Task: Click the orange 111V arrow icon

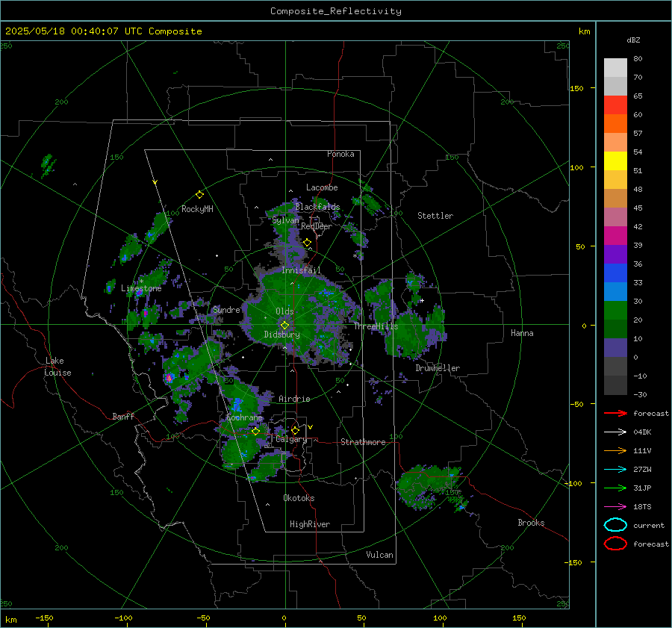Action: pos(615,450)
